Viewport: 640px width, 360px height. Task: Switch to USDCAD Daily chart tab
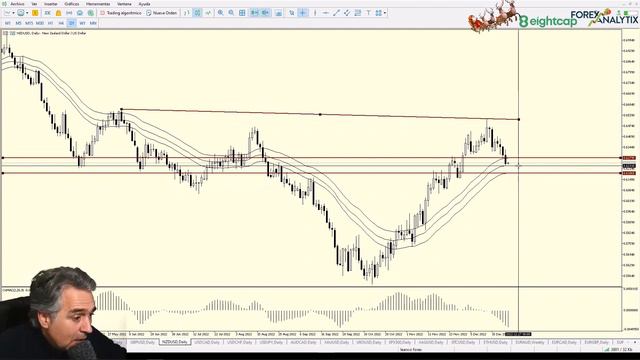click(207, 342)
